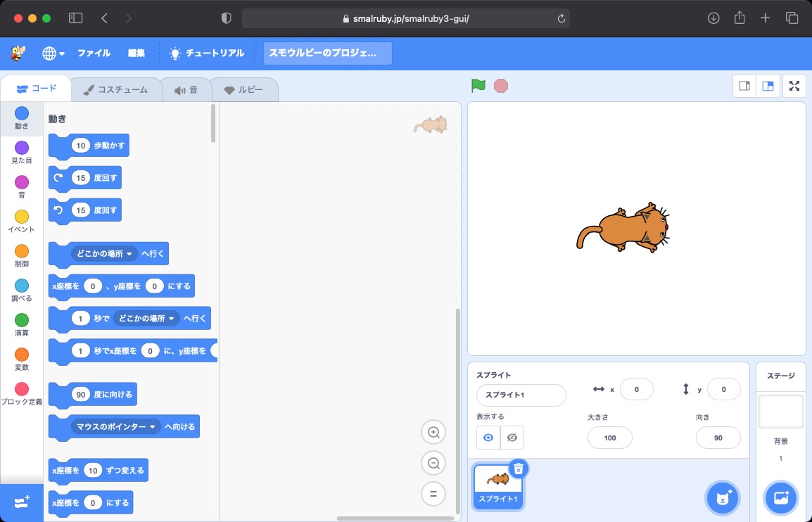Click the add extension button
Viewport: 812px width, 522px height.
tap(22, 502)
